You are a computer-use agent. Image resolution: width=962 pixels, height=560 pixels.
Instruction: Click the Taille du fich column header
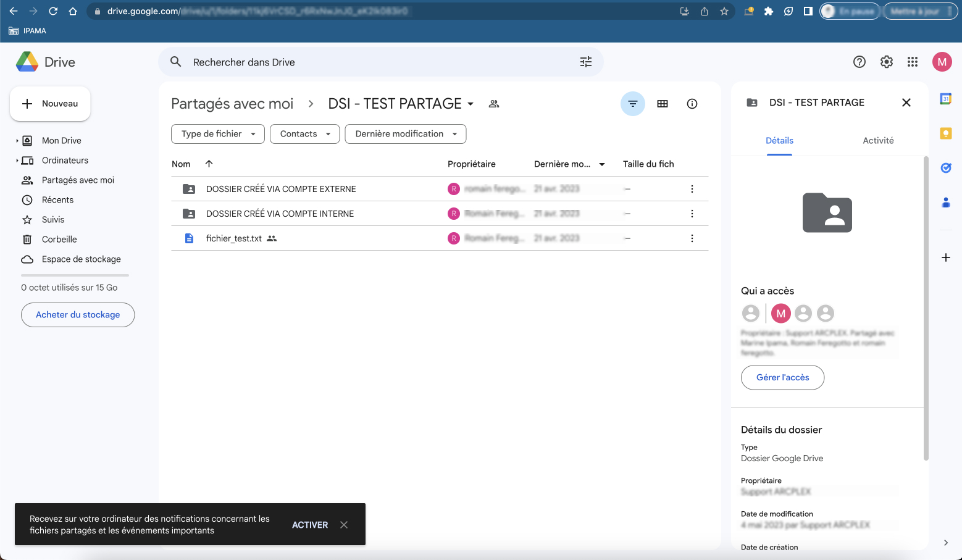(648, 164)
